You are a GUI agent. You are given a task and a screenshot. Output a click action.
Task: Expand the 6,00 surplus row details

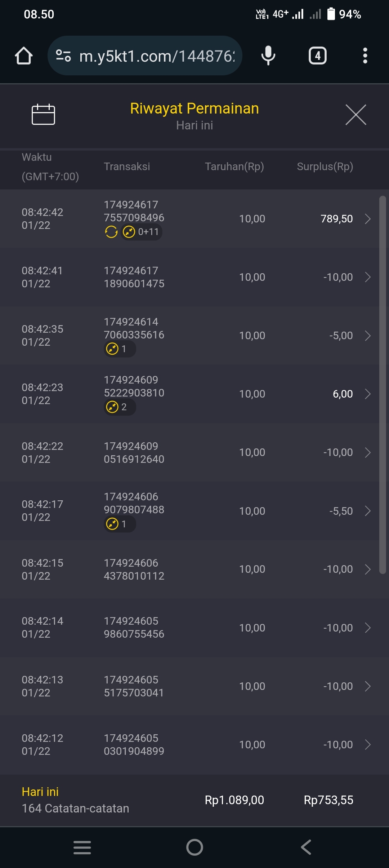point(367,394)
